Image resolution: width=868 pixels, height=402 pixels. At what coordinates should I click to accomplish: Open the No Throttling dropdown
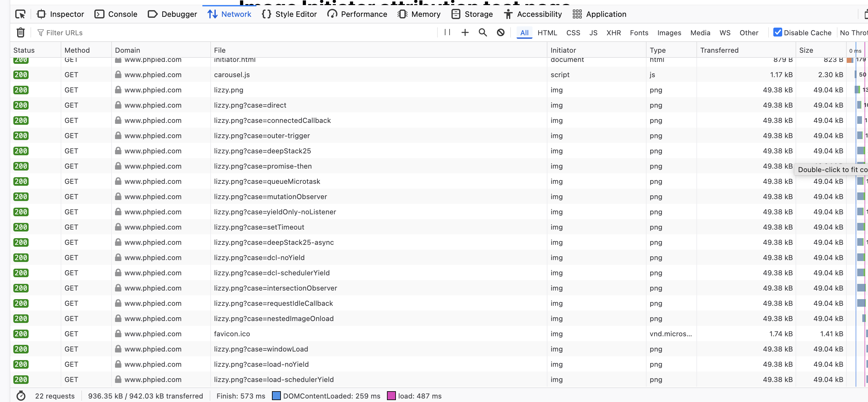pos(853,33)
